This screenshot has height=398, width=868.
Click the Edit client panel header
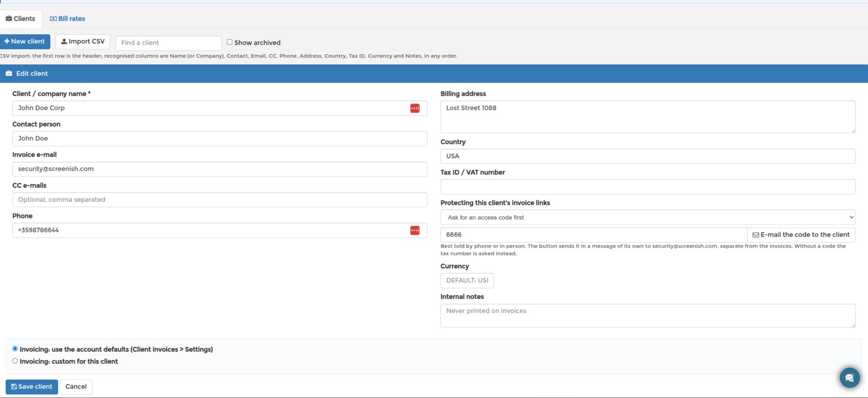[x=434, y=74]
